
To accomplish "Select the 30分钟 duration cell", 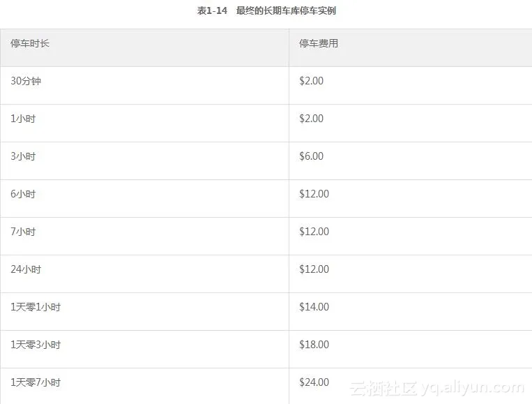I will point(26,81).
